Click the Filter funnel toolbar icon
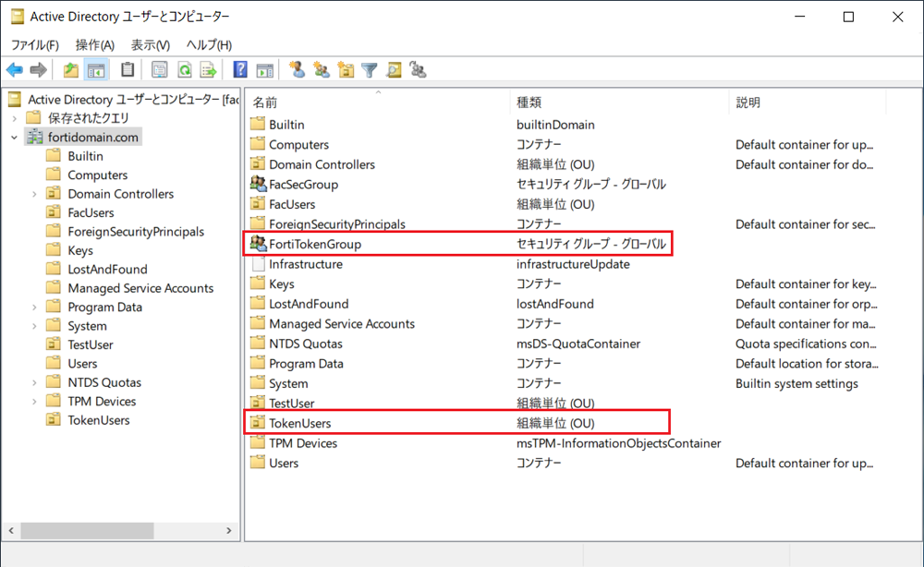 point(370,70)
